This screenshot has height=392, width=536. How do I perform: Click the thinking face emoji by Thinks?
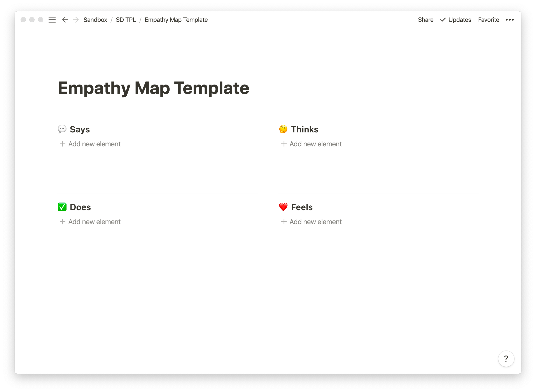[x=283, y=129]
